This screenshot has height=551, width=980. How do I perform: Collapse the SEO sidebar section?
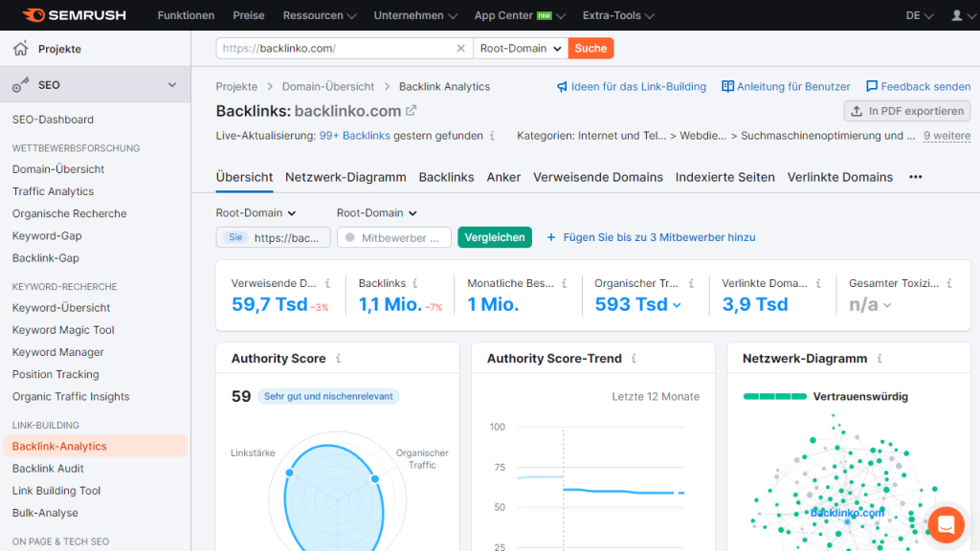pos(172,85)
